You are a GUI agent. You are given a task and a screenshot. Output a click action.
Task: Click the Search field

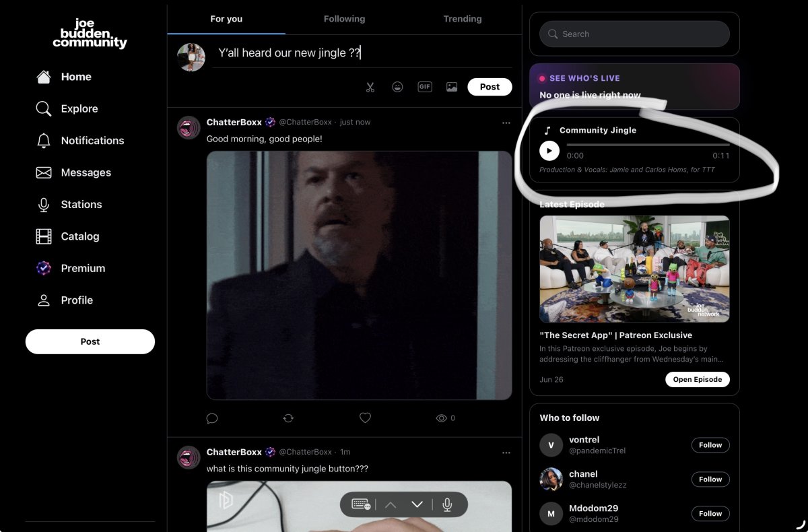coord(634,34)
